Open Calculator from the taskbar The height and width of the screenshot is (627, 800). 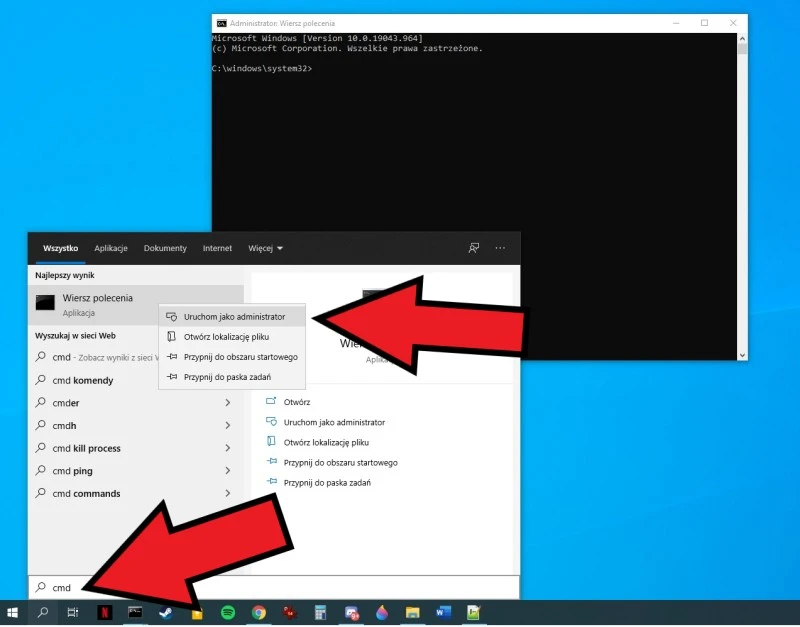point(320,611)
